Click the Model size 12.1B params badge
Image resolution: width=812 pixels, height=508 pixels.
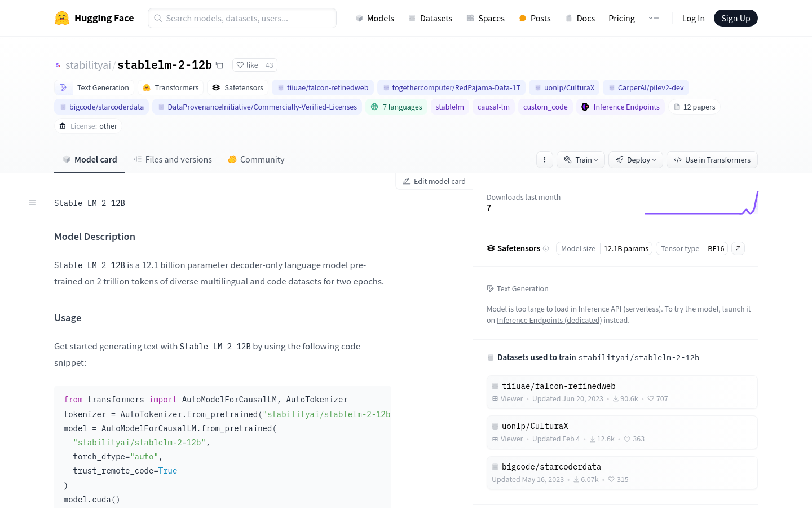pos(604,248)
